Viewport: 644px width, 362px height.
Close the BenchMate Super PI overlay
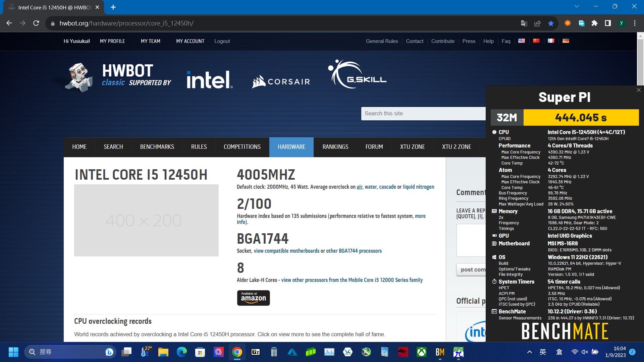click(x=639, y=90)
